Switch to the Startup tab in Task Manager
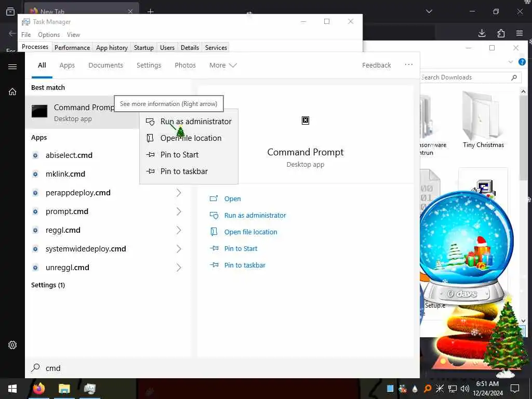532x399 pixels. coord(144,47)
